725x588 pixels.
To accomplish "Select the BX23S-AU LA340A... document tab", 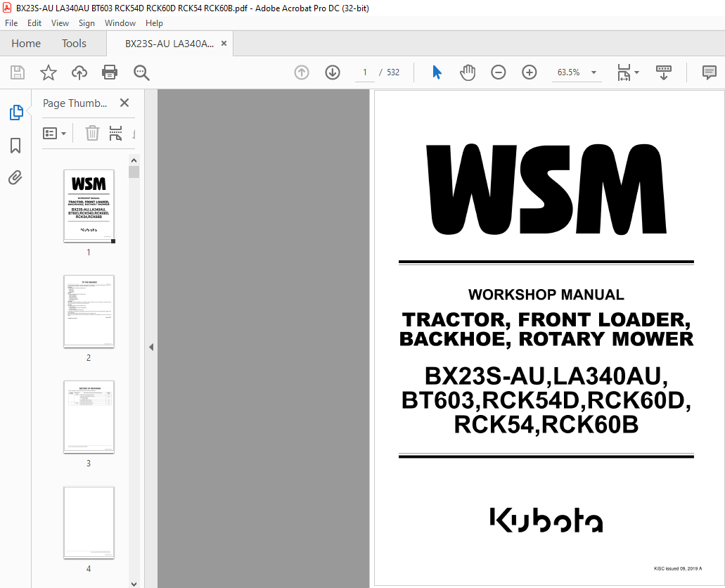I will tap(169, 44).
